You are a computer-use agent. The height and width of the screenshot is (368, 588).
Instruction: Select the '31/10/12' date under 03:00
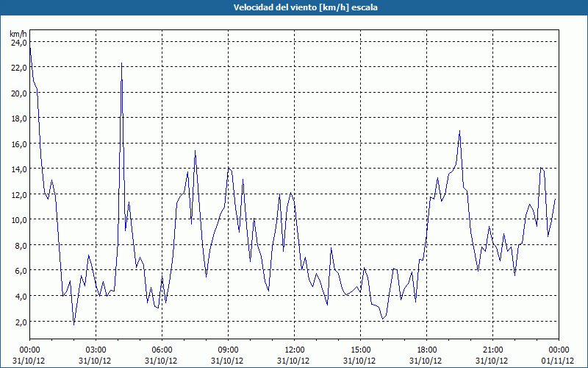coord(96,361)
